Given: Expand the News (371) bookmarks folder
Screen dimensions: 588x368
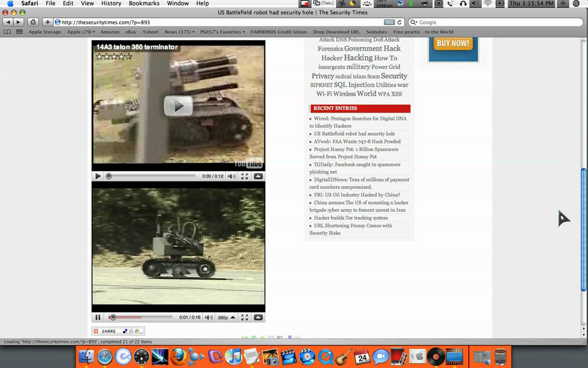Looking at the screenshot, I should pyautogui.click(x=180, y=32).
